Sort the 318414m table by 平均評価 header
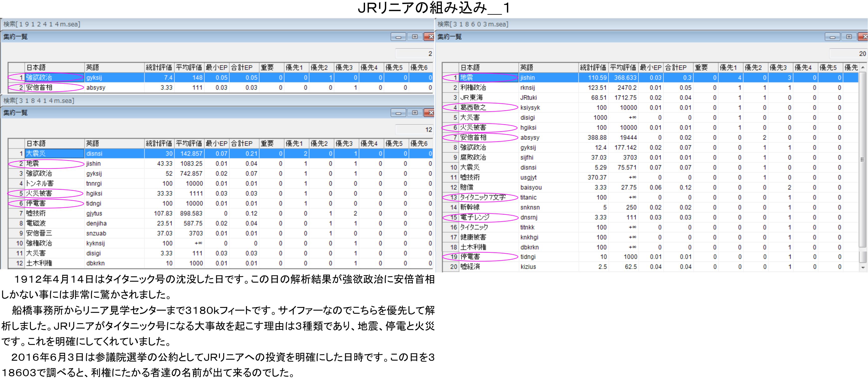Image resolution: width=868 pixels, height=383 pixels. (189, 144)
